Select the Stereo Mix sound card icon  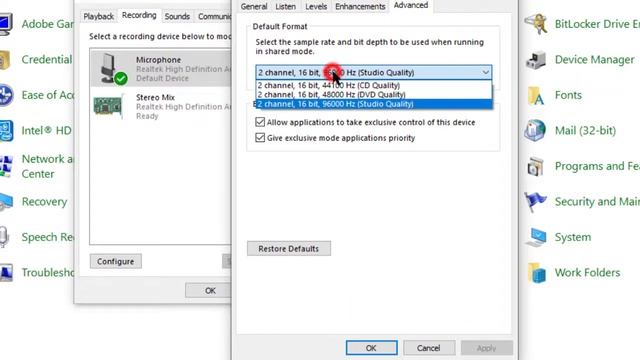[x=108, y=107]
